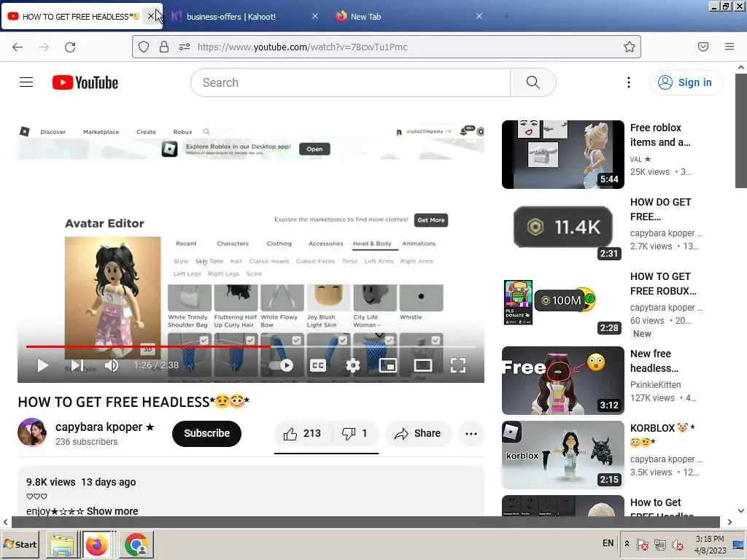
Task: Open File Explorer from the taskbar
Action: 62,545
